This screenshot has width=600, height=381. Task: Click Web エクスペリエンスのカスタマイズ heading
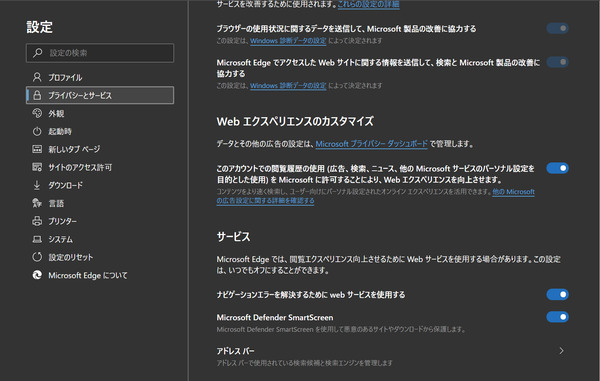tap(295, 122)
